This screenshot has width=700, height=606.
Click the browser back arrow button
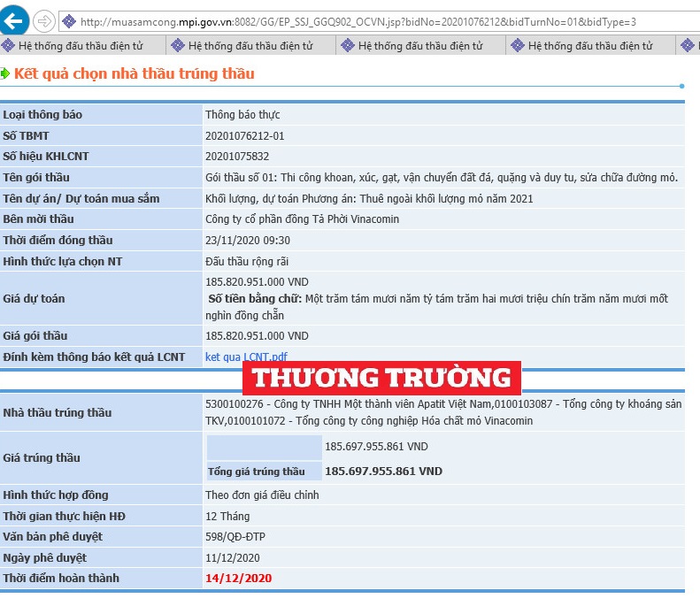(x=13, y=20)
